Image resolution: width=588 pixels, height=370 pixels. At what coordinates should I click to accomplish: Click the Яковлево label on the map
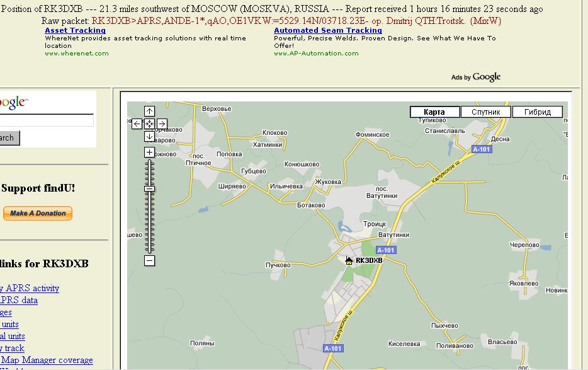click(524, 284)
